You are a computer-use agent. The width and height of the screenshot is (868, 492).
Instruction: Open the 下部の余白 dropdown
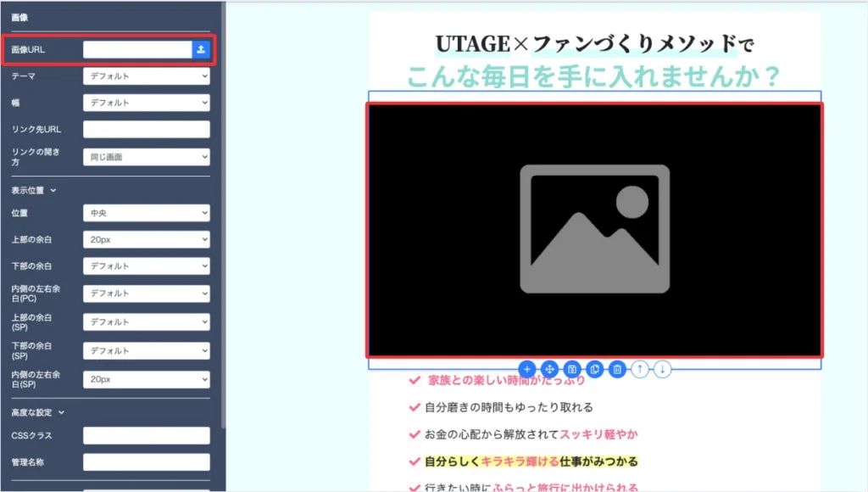click(146, 266)
